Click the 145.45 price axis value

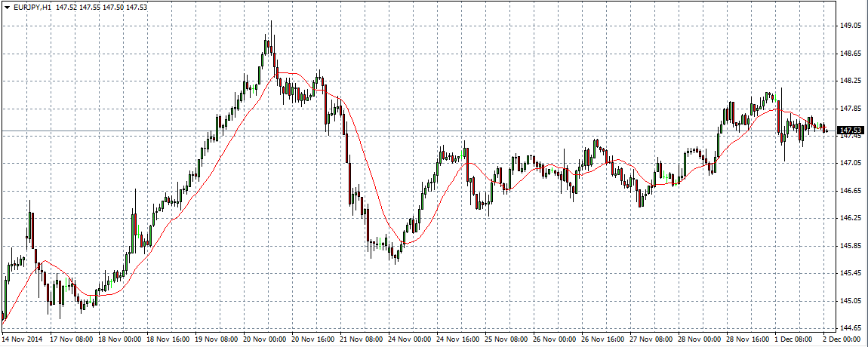[850, 273]
